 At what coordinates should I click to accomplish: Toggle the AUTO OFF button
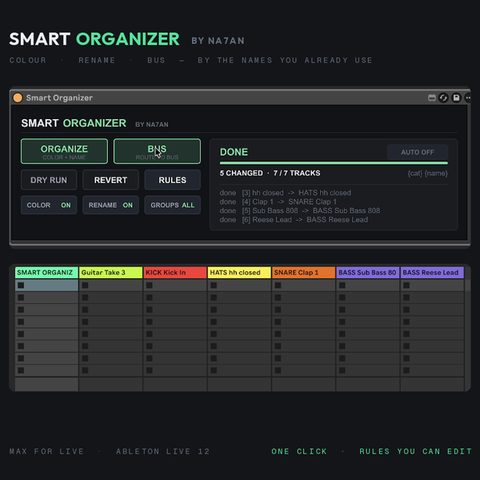(417, 152)
